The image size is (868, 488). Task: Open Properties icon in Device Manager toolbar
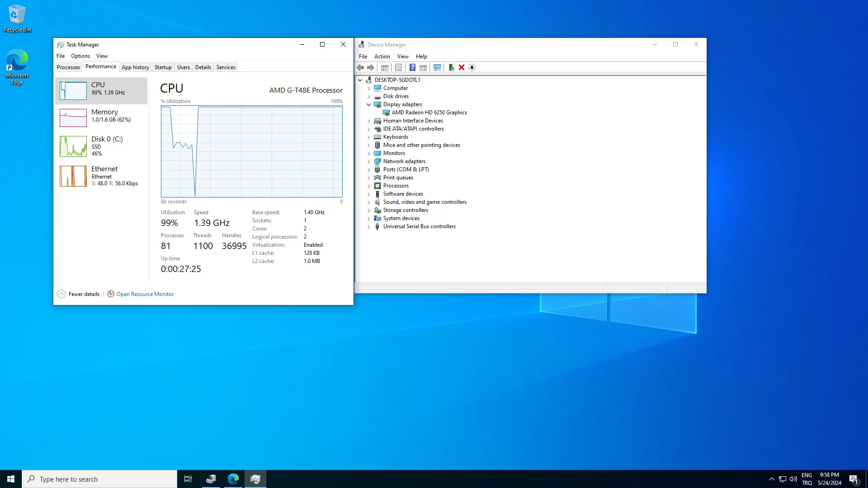[398, 67]
